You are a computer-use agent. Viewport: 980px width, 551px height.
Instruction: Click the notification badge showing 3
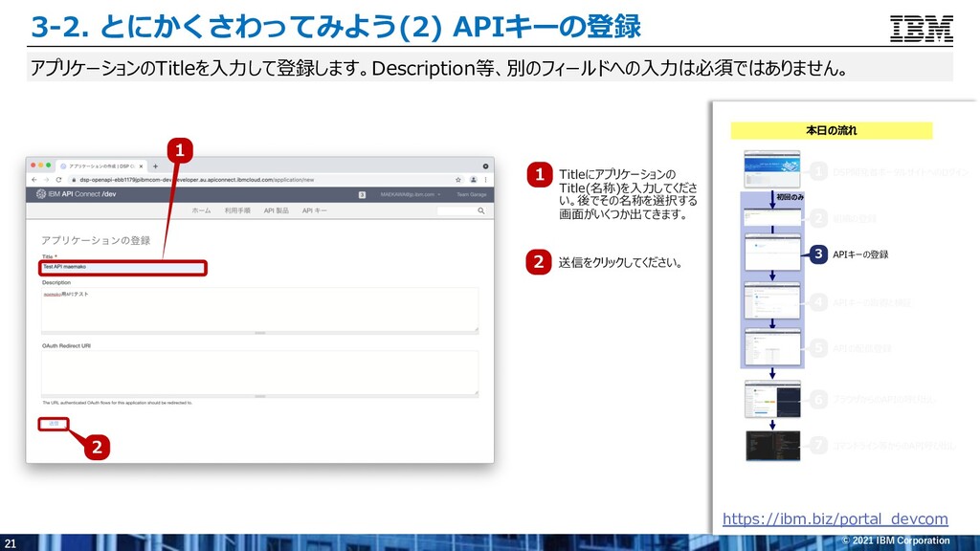[362, 195]
